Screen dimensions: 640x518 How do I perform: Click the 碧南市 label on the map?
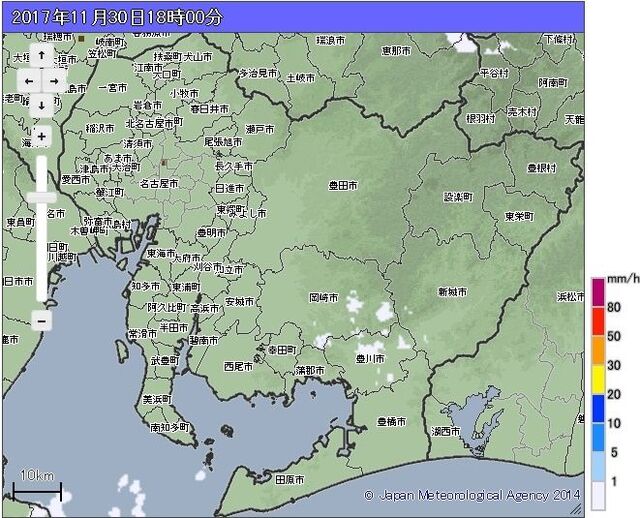pos(204,340)
